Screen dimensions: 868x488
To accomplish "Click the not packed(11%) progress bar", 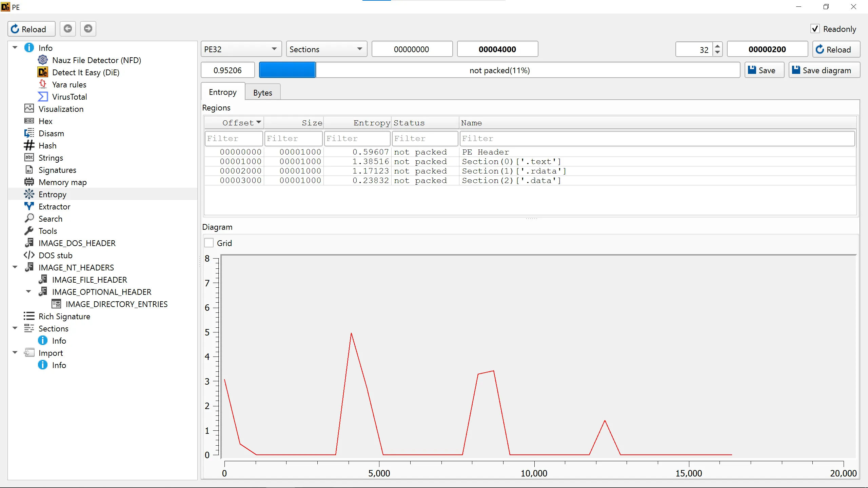I will (499, 70).
